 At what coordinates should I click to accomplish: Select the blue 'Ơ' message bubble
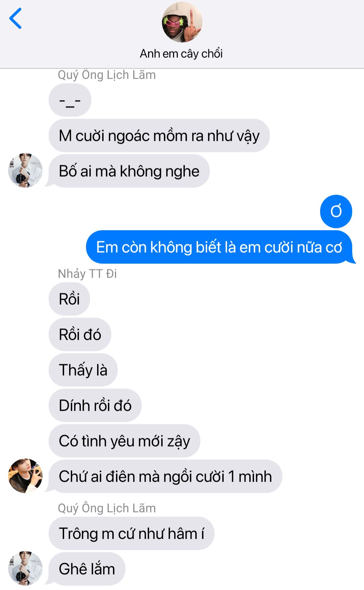336,211
